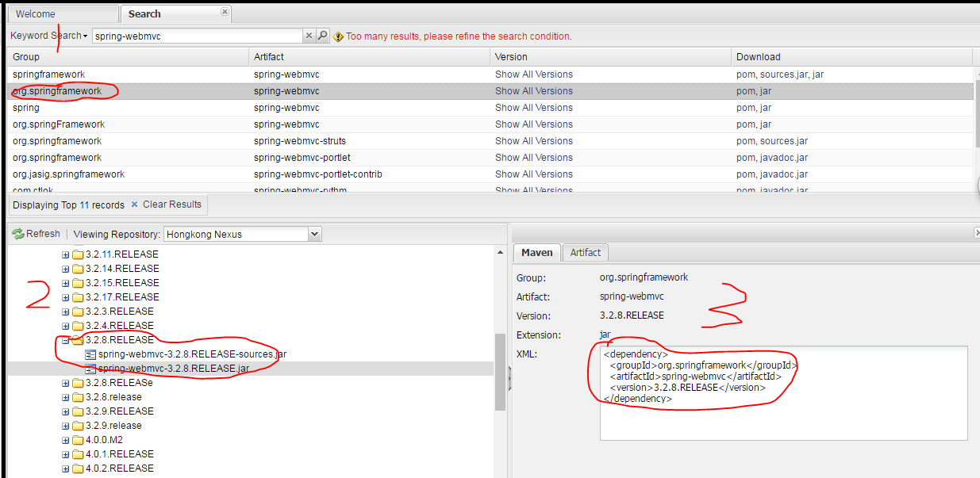Switch to the Maven tab
The width and height of the screenshot is (980, 478).
(537, 253)
